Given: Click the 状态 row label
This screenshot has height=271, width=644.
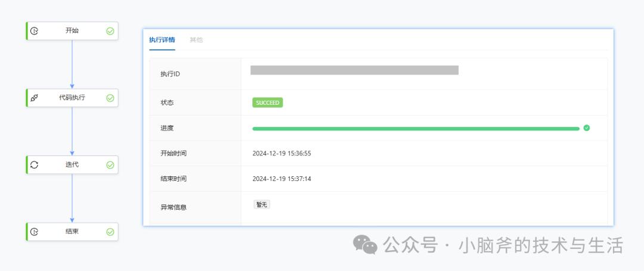Looking at the screenshot, I should [x=167, y=102].
